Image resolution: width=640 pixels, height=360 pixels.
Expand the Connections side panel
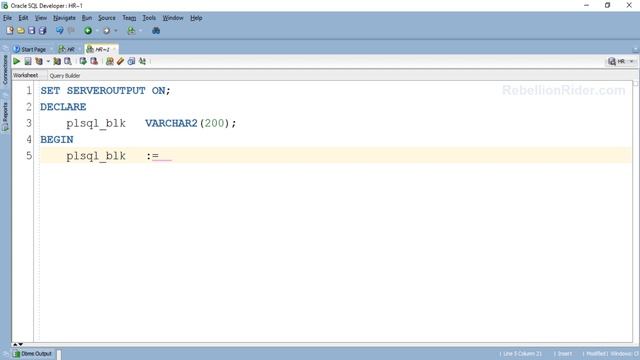tap(5, 69)
